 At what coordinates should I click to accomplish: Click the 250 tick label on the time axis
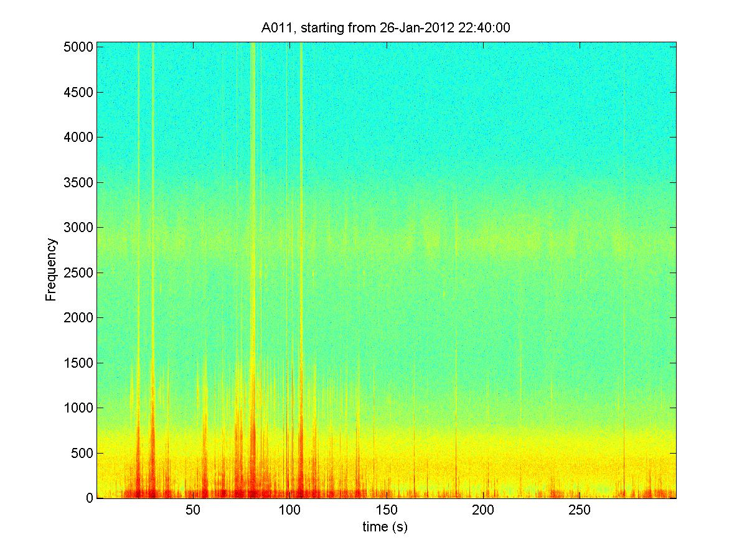click(580, 511)
